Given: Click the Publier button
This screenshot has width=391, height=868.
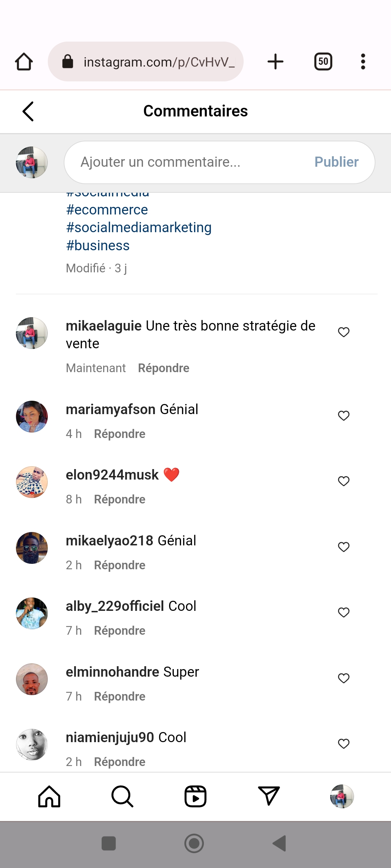Looking at the screenshot, I should (336, 162).
